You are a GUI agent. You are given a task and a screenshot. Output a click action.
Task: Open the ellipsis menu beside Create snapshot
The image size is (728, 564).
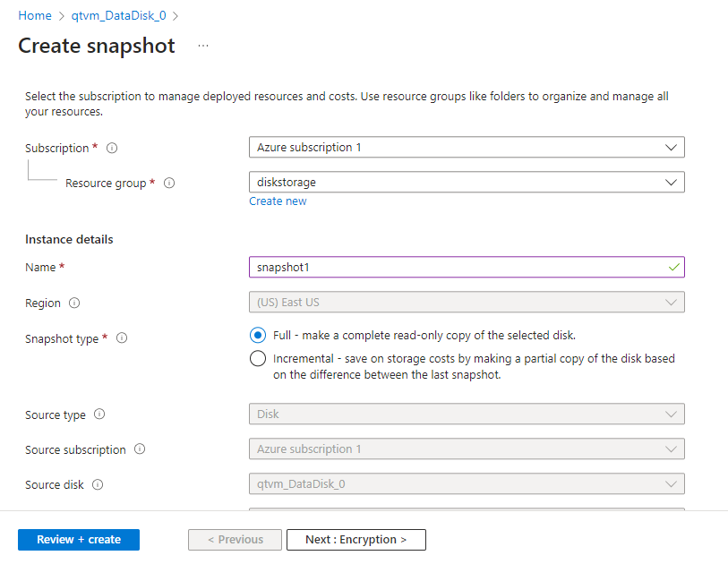203,46
